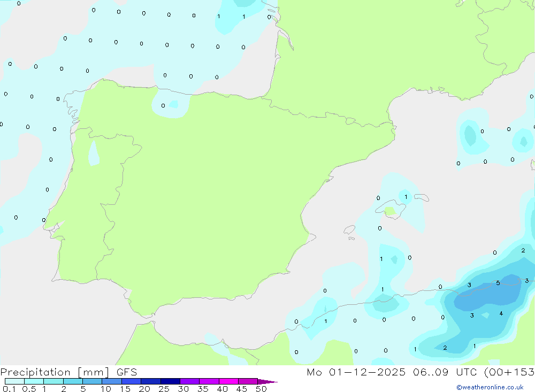Click the 30–35 mm violet legend swatch
Image resolution: width=535 pixels, height=392 pixels.
coord(190,381)
